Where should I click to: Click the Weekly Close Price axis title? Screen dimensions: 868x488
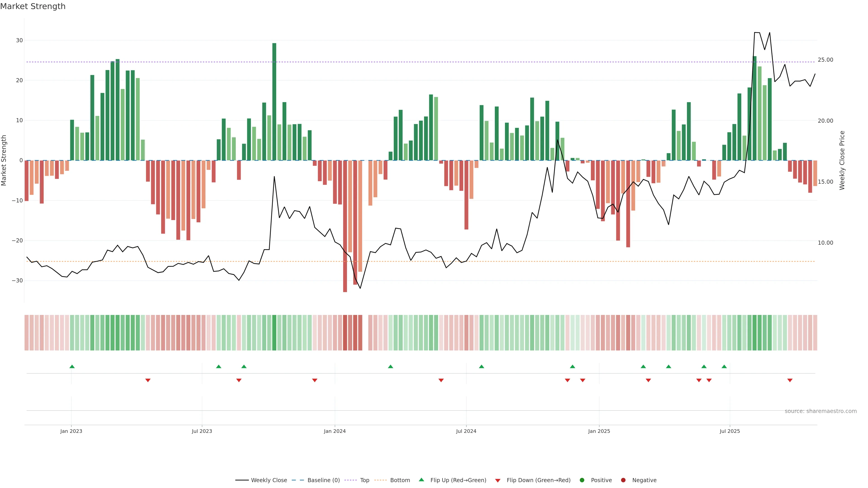pyautogui.click(x=842, y=160)
